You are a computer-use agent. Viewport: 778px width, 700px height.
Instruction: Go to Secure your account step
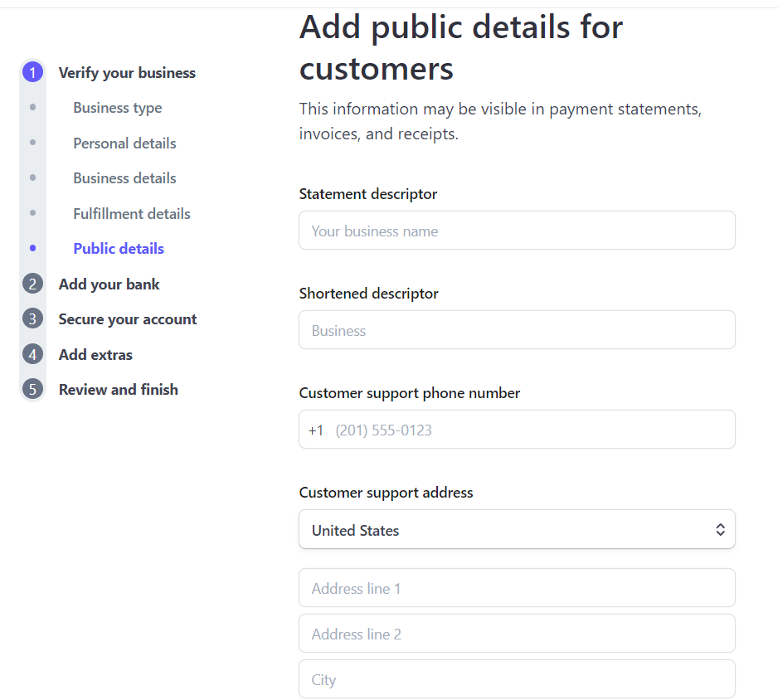pyautogui.click(x=128, y=319)
